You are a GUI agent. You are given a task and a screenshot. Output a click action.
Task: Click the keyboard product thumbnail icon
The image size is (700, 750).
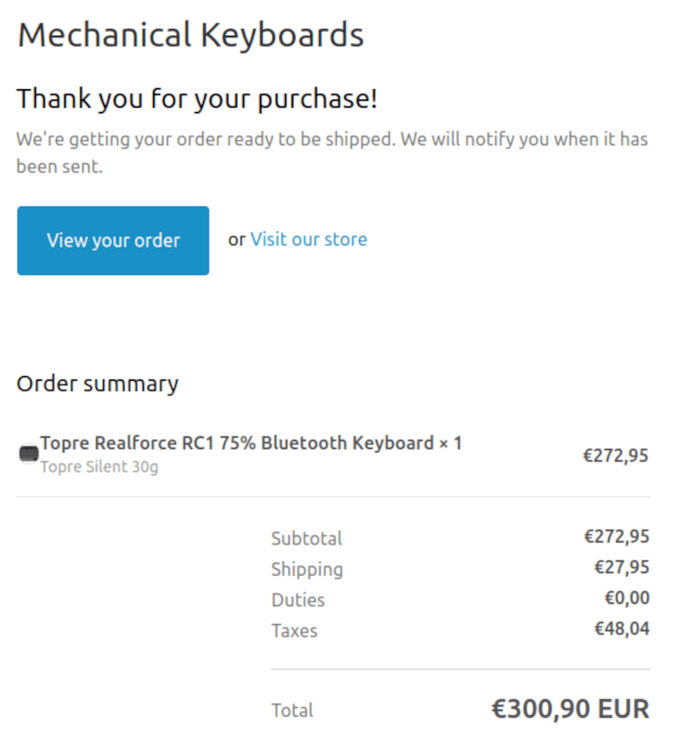coord(29,454)
